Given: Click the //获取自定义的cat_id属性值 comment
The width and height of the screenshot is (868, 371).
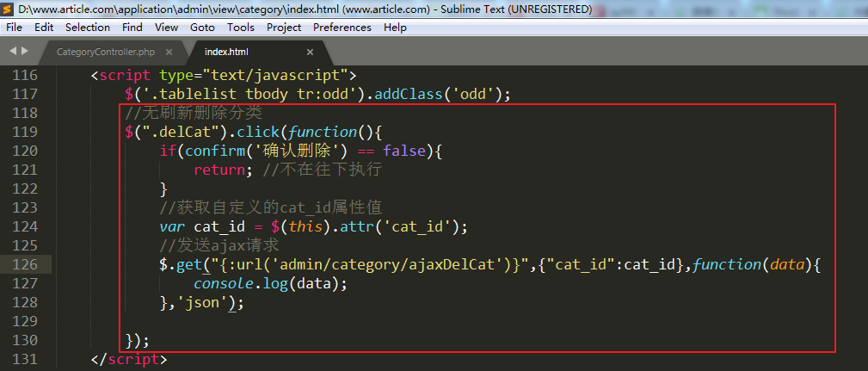Looking at the screenshot, I should click(x=271, y=207).
